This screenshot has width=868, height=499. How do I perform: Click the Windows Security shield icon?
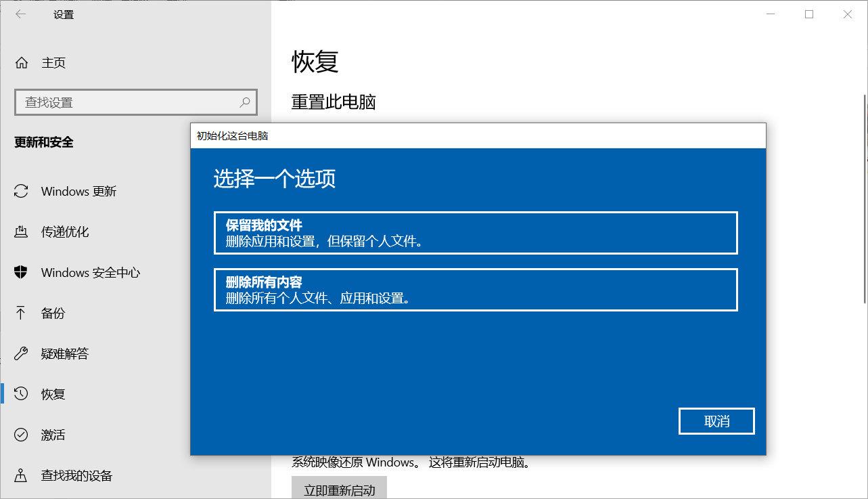pyautogui.click(x=22, y=272)
